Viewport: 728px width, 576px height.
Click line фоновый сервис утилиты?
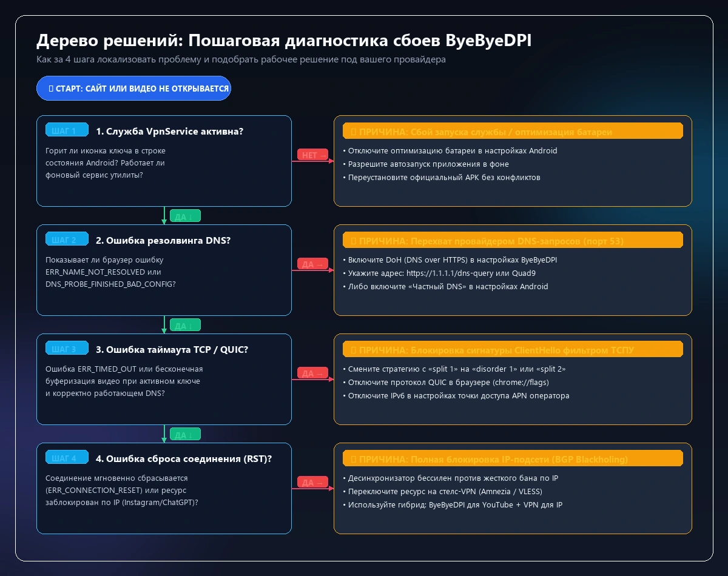(x=94, y=175)
